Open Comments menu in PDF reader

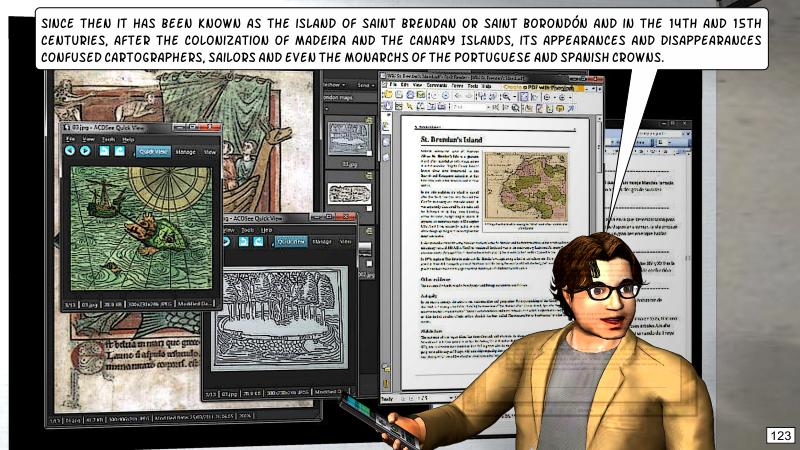point(437,85)
